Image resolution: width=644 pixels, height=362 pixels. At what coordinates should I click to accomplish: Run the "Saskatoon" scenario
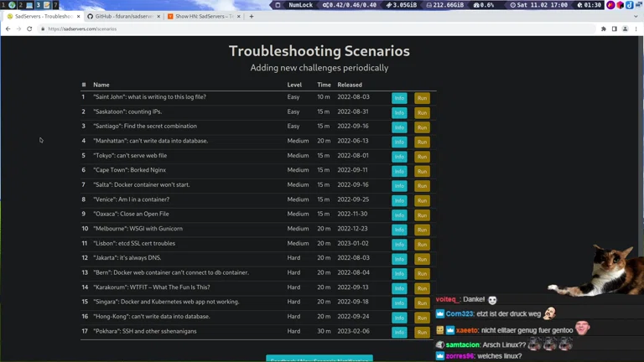pos(422,112)
